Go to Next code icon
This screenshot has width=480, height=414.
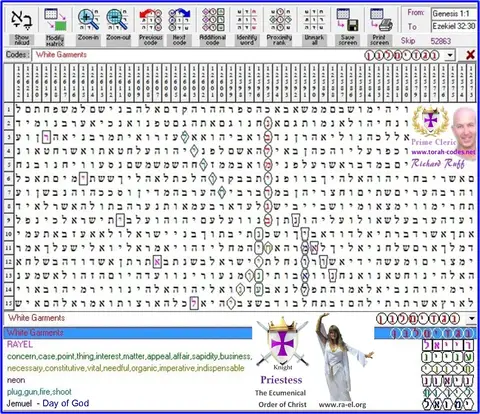179,20
